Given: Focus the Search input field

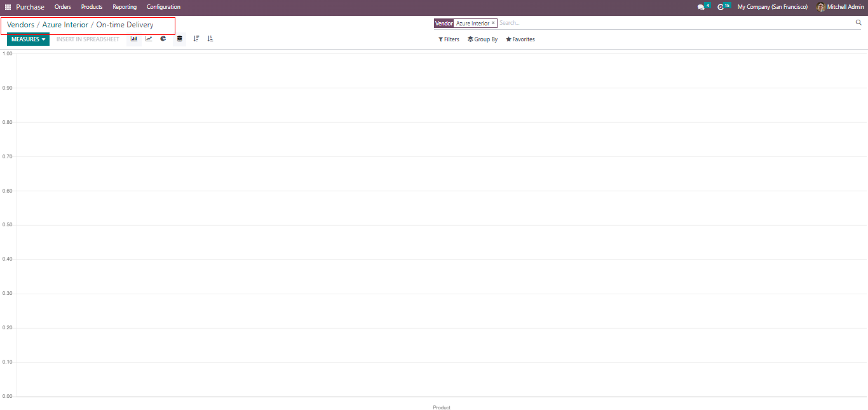Looking at the screenshot, I should (674, 23).
